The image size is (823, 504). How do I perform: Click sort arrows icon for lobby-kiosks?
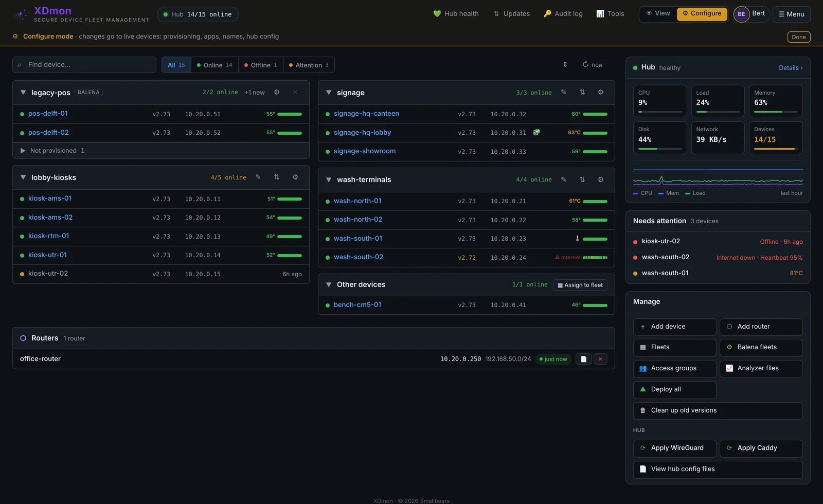(277, 177)
